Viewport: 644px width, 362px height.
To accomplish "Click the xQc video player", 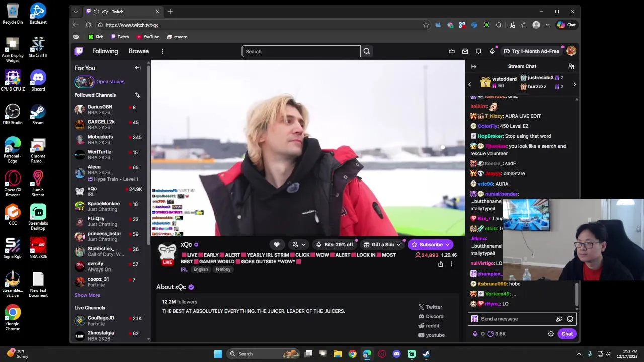I will click(308, 148).
